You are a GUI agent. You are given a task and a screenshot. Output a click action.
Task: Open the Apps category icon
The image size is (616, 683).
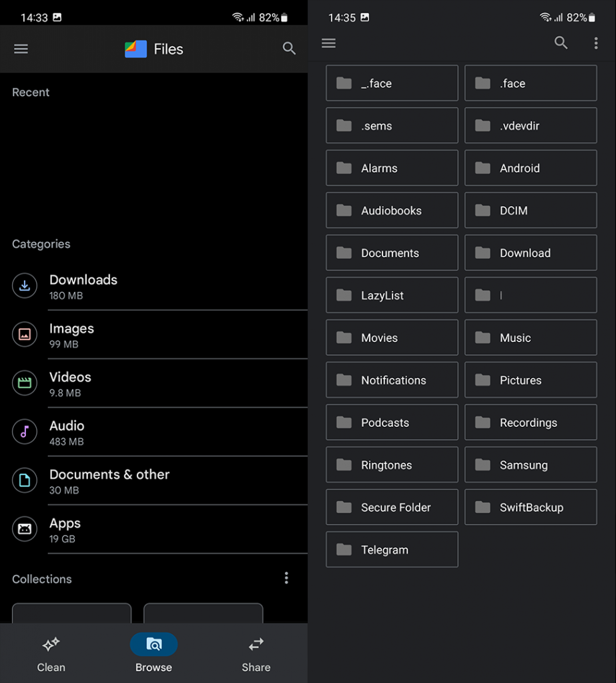coord(25,529)
